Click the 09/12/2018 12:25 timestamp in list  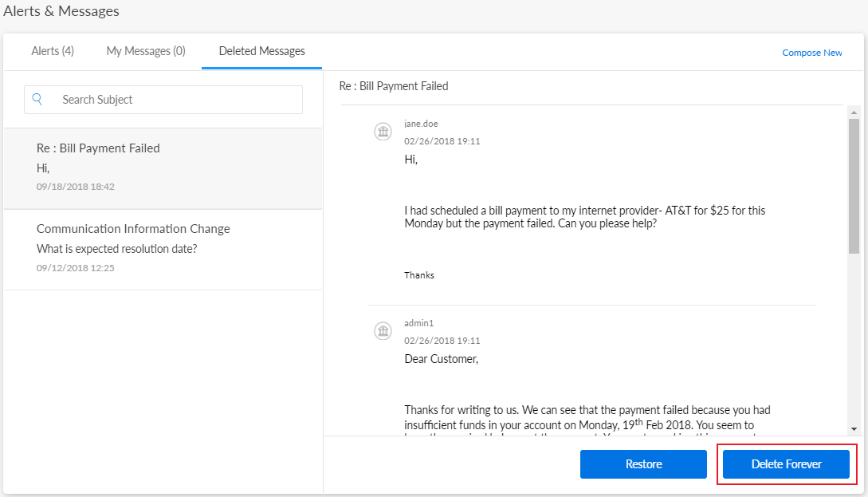tap(76, 268)
